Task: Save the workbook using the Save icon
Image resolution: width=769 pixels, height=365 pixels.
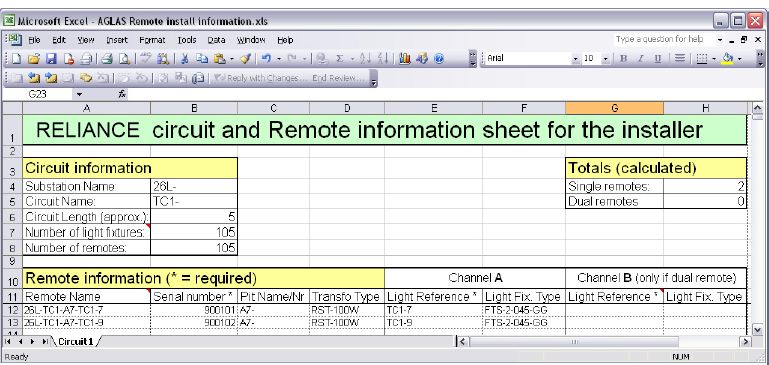Action: tap(51, 59)
